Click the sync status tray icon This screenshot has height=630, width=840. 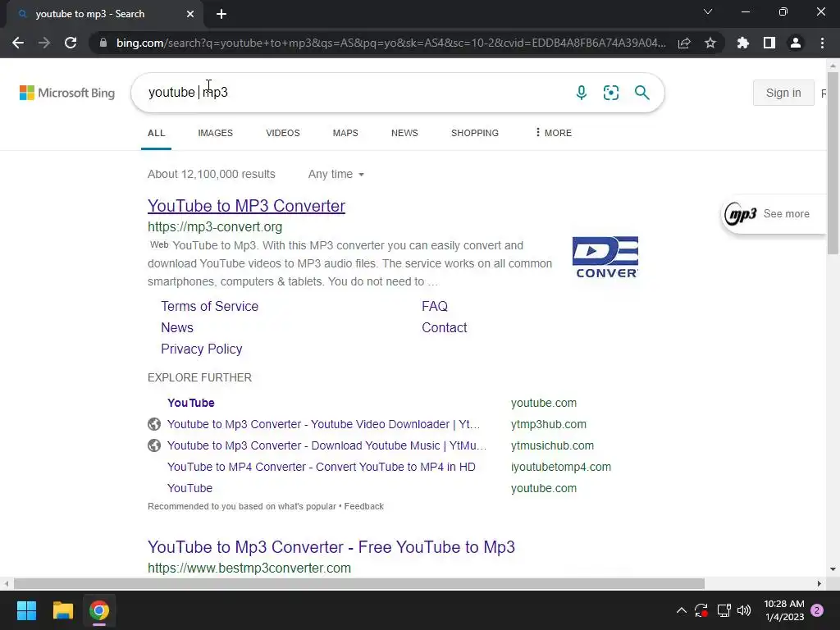tap(701, 610)
